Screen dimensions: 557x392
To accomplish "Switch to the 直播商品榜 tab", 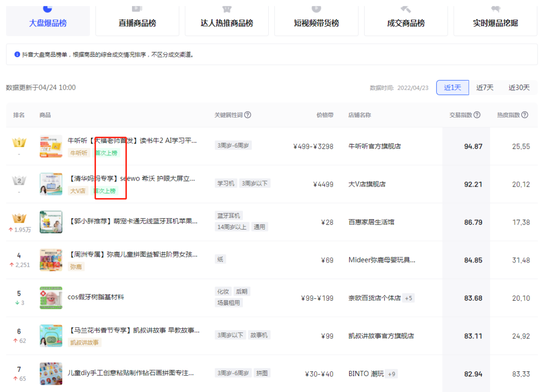I will (138, 20).
